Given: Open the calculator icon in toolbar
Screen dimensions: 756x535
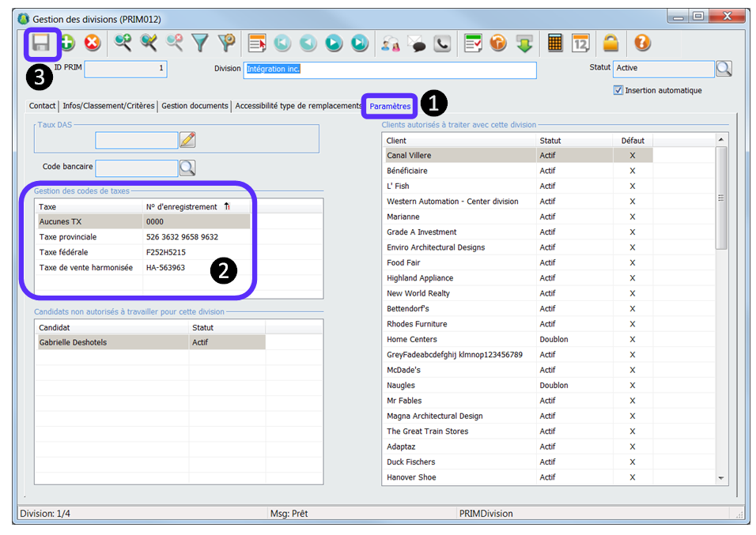Looking at the screenshot, I should coord(555,43).
